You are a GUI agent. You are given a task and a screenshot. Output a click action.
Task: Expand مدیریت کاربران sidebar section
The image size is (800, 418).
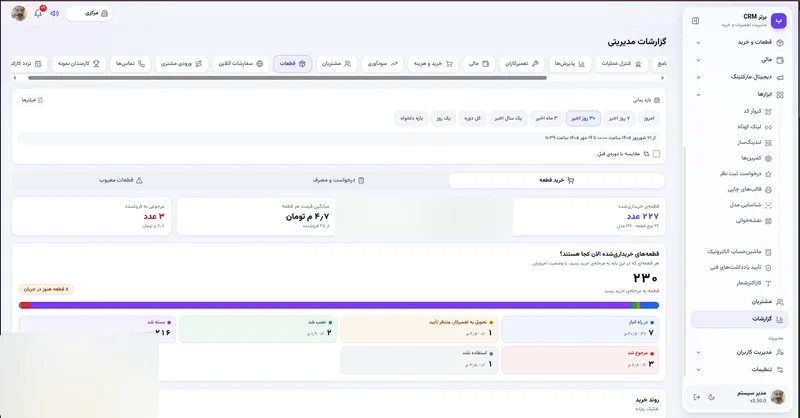point(739,352)
